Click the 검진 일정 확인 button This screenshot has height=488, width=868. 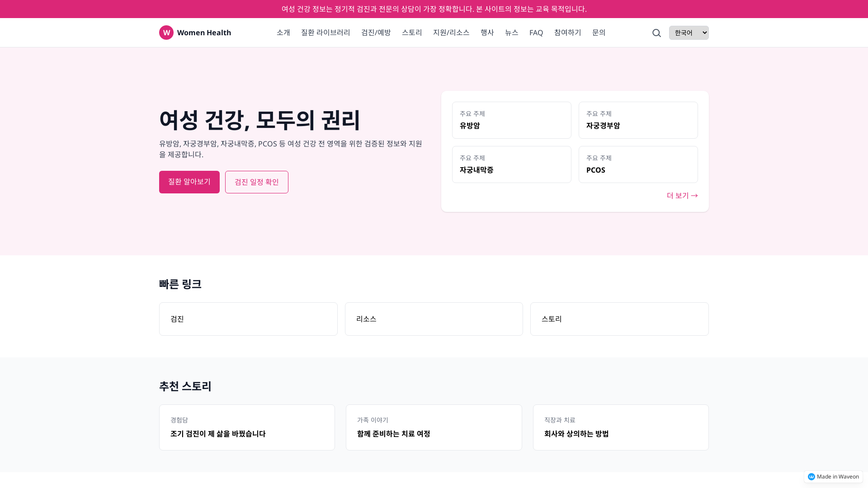(x=256, y=182)
